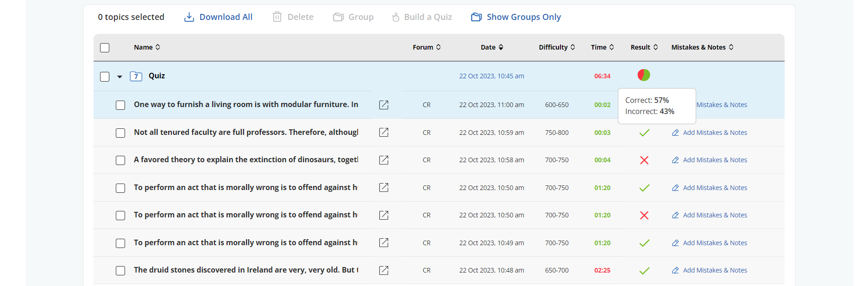The image size is (868, 286).
Task: Sort the list by Name header
Action: point(147,47)
